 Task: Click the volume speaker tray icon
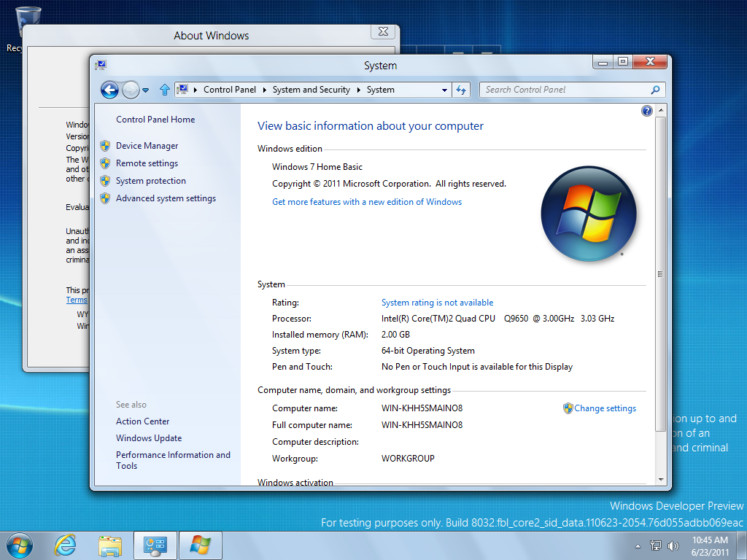point(673,545)
